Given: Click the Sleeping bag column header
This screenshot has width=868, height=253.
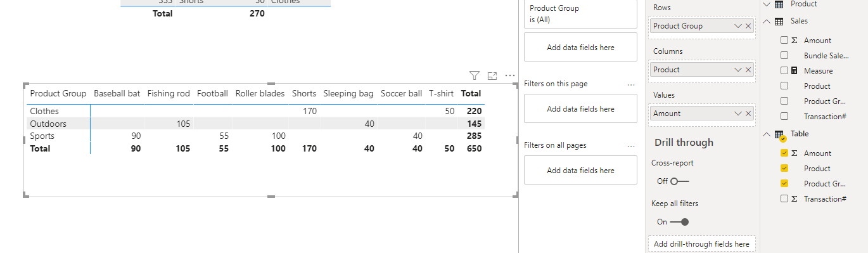Looking at the screenshot, I should (348, 93).
